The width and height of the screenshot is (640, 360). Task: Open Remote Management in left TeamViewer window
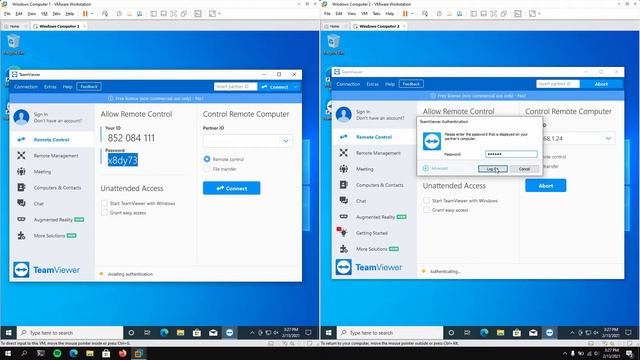[56, 156]
